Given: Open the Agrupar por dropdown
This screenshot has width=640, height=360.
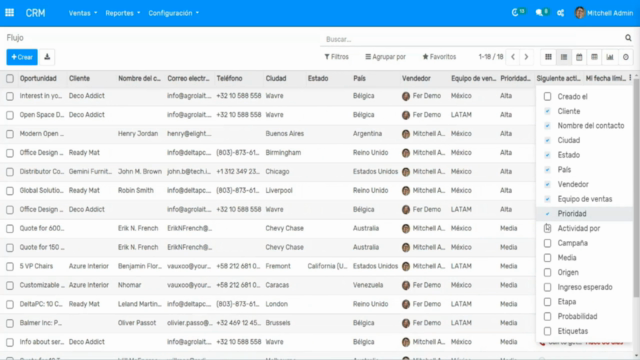Looking at the screenshot, I should coord(385,57).
